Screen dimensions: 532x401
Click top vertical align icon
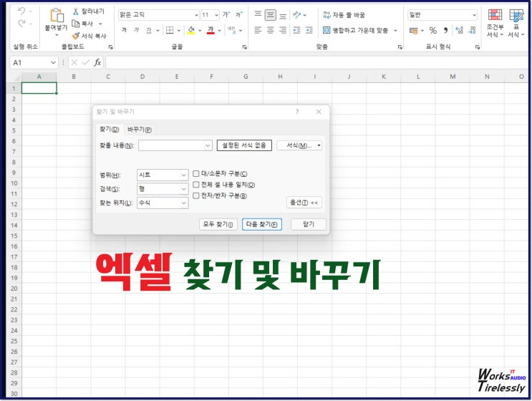tap(258, 14)
